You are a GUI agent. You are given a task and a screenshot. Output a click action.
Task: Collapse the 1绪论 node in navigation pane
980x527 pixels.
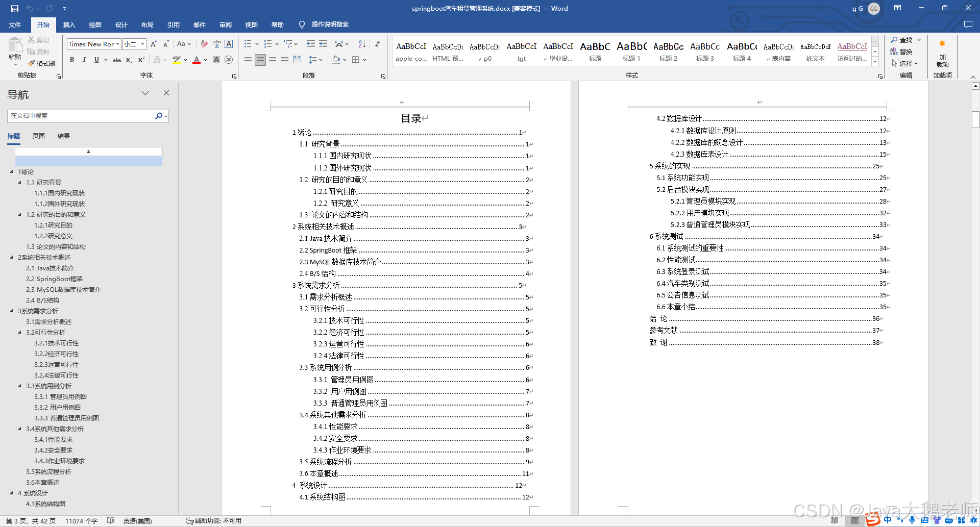coord(12,172)
